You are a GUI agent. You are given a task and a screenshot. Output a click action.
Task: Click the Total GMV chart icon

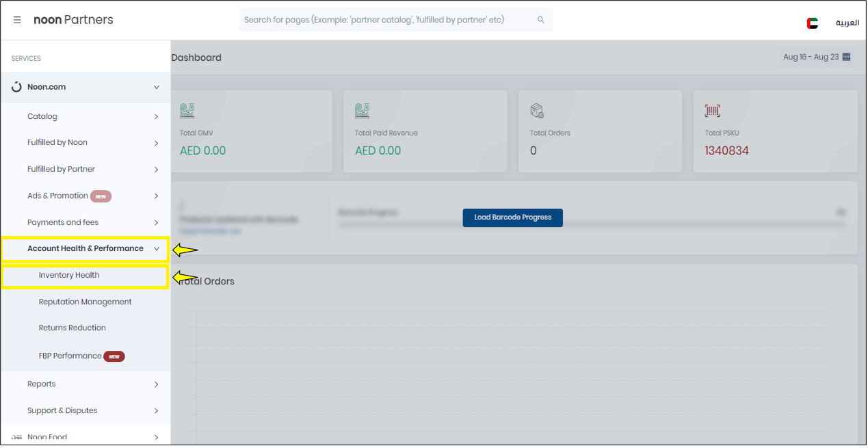tap(187, 111)
